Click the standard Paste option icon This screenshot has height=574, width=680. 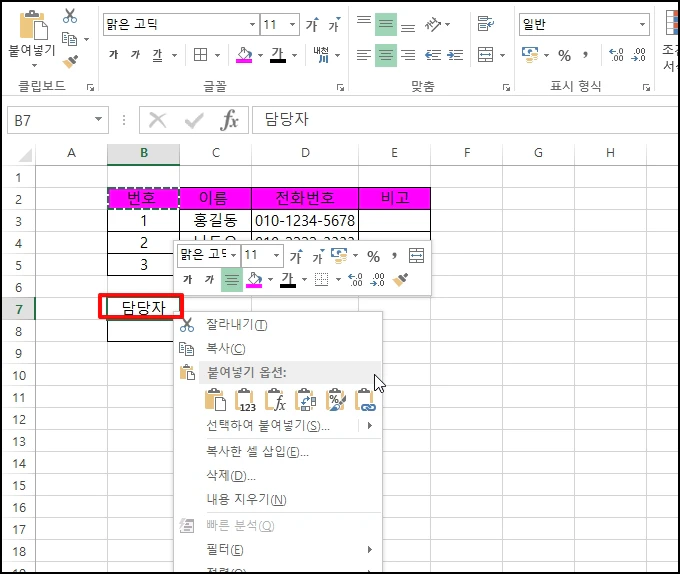point(216,400)
